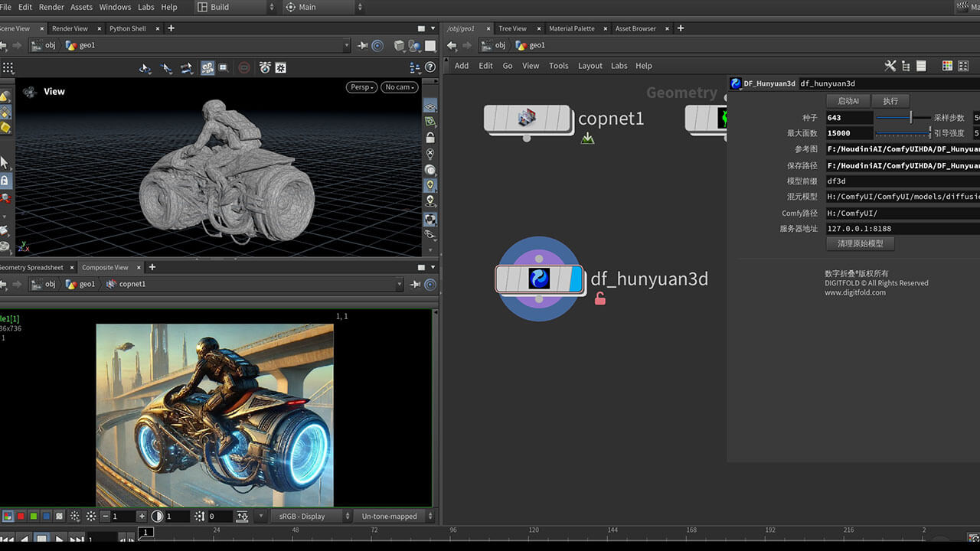Open the sRGB - Display colorspace dropdown
980x551 pixels.
pyautogui.click(x=312, y=517)
